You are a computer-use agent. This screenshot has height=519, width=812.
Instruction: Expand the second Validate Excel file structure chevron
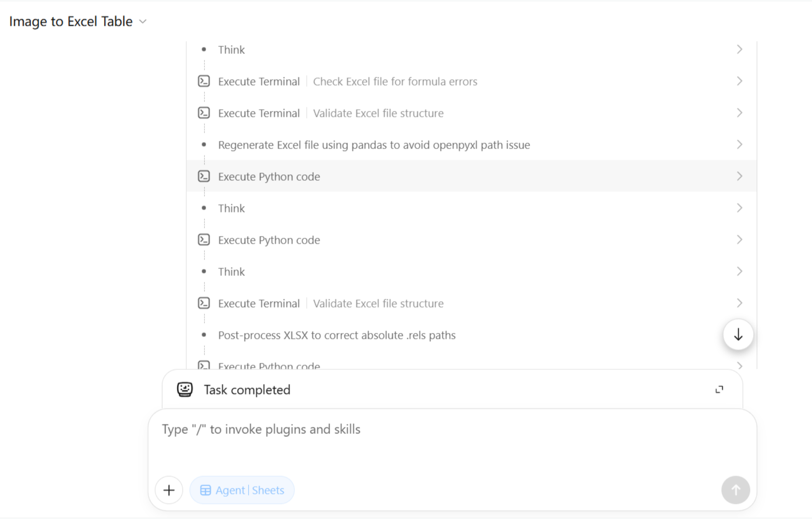pos(739,303)
